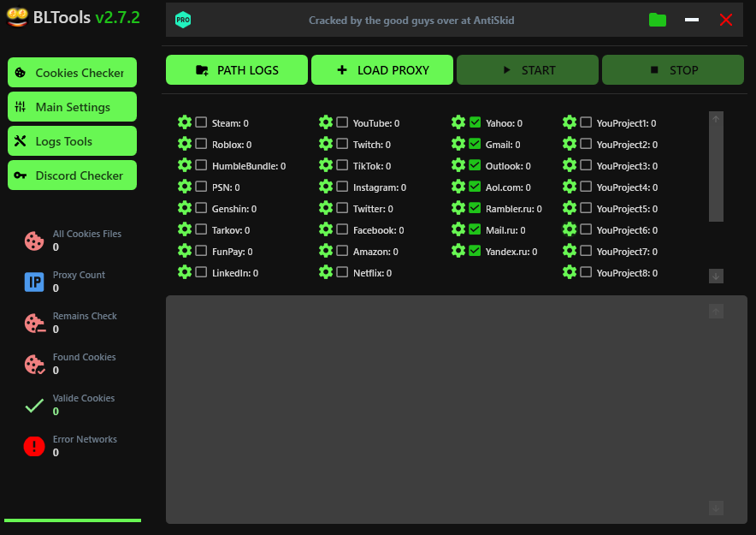Click the LOAD PROXY button

click(x=382, y=70)
